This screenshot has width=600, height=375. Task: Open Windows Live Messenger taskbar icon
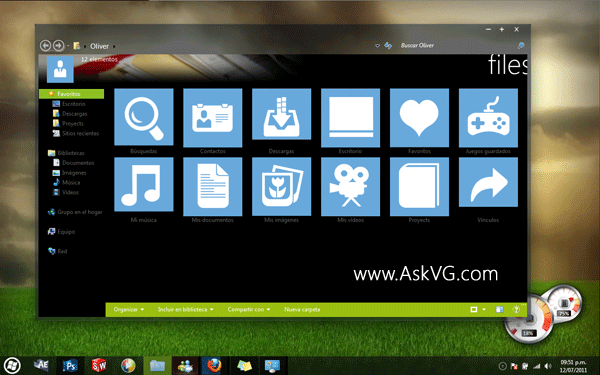[x=186, y=366]
